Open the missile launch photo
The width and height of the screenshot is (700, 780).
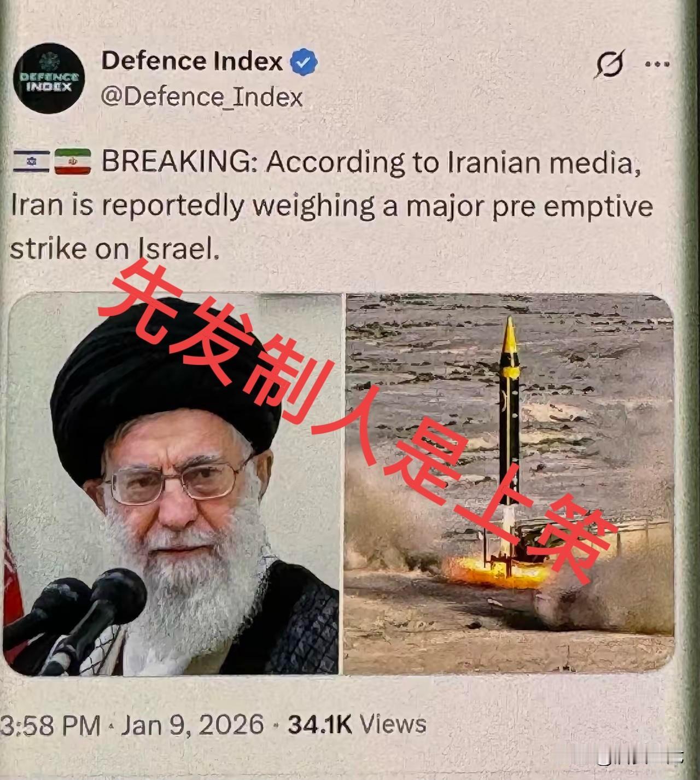point(509,484)
